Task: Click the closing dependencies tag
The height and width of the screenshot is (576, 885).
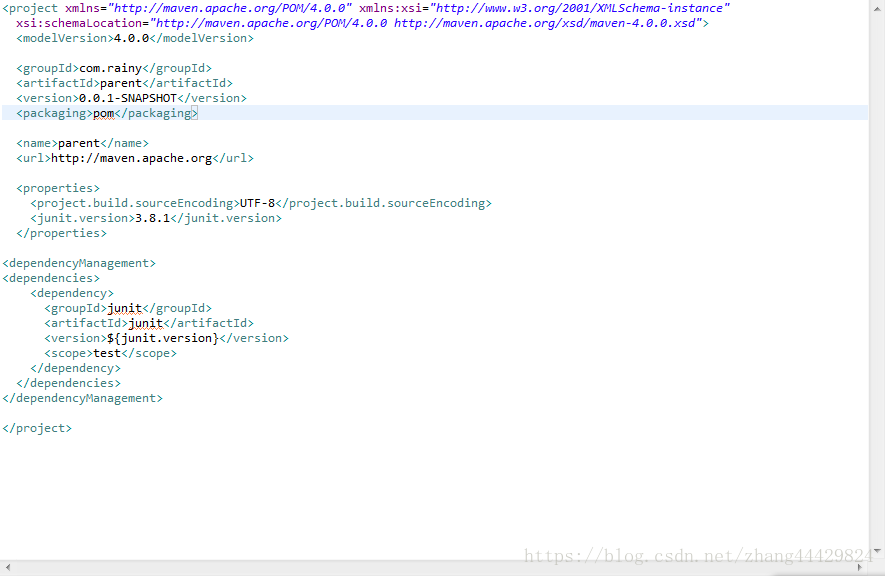Action: pos(68,384)
